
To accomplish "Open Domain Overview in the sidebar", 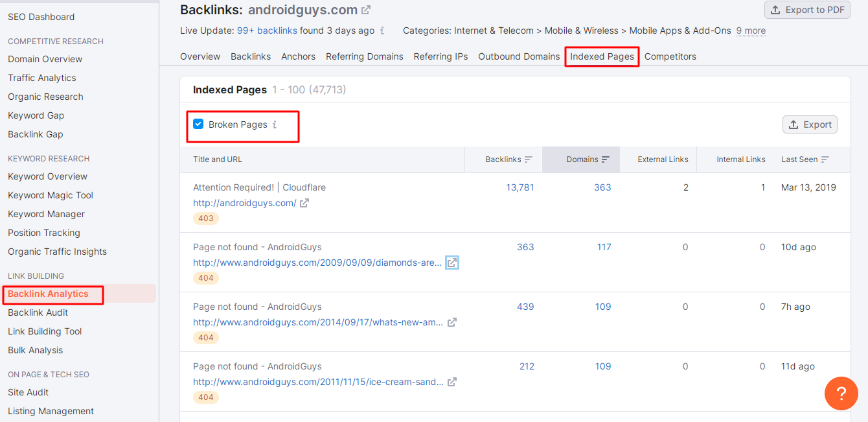I will (x=45, y=59).
